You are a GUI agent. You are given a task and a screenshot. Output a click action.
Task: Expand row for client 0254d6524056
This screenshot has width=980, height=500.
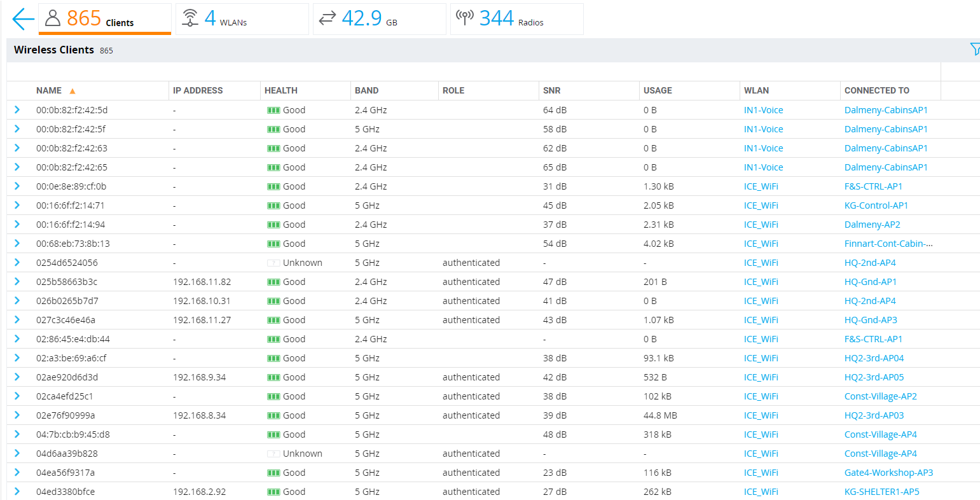click(17, 263)
